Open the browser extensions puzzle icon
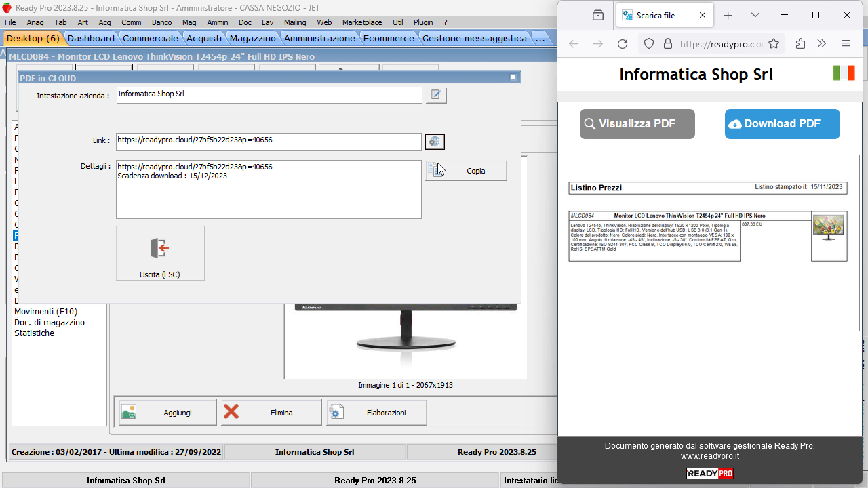Image resolution: width=868 pixels, height=488 pixels. (800, 44)
